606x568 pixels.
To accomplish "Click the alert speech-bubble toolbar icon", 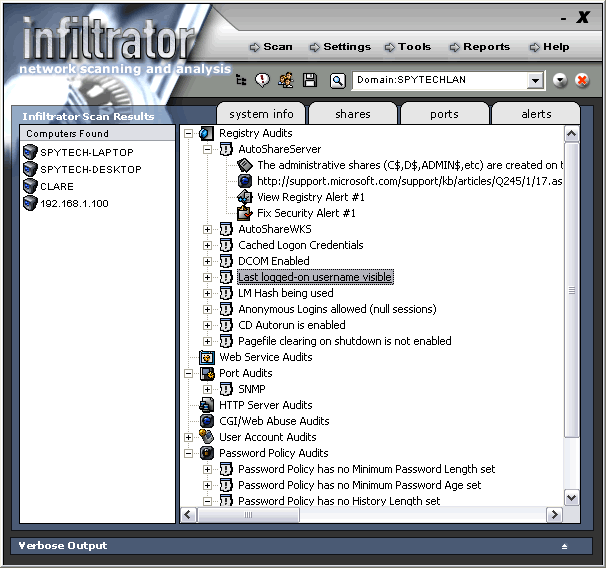I will tap(262, 80).
